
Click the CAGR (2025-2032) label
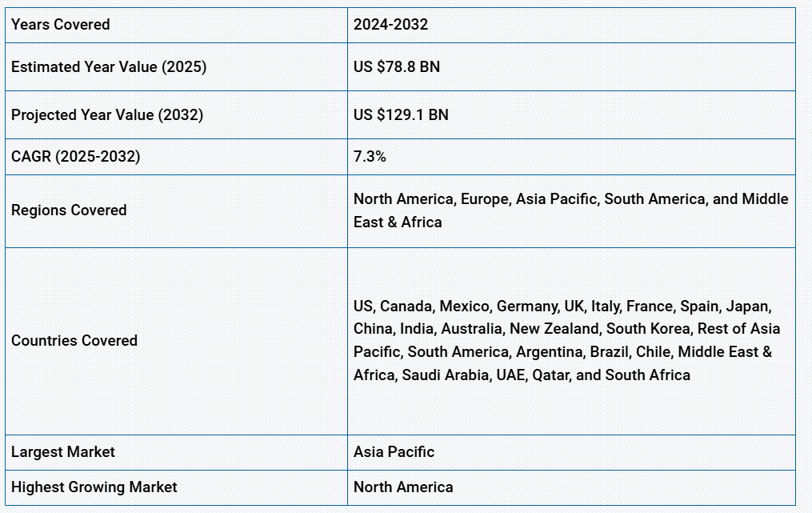click(76, 157)
